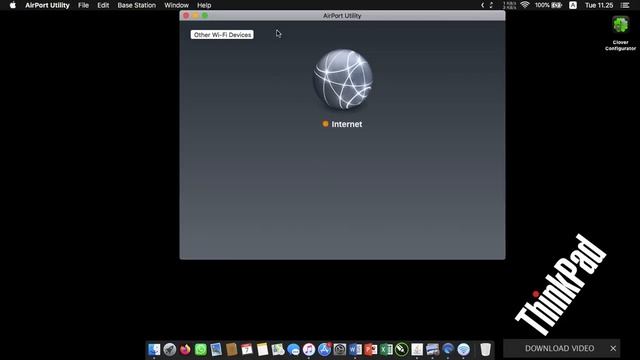Click the network speed indicator in menu bar

[509, 5]
